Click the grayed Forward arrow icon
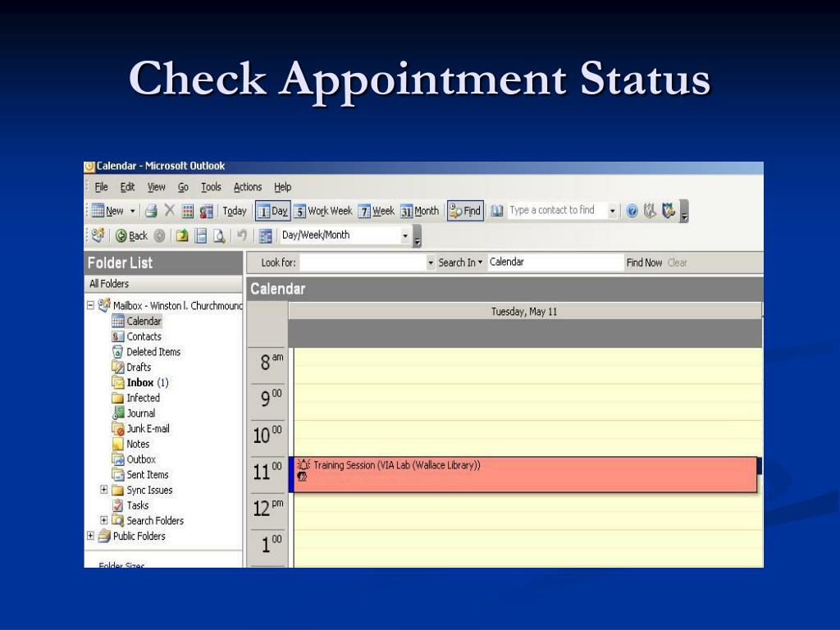 [x=159, y=235]
